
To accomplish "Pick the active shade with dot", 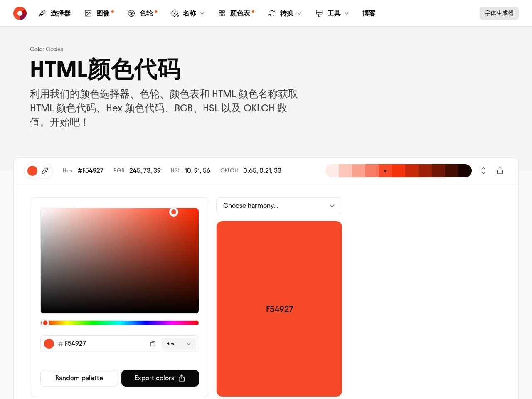I will point(385,171).
